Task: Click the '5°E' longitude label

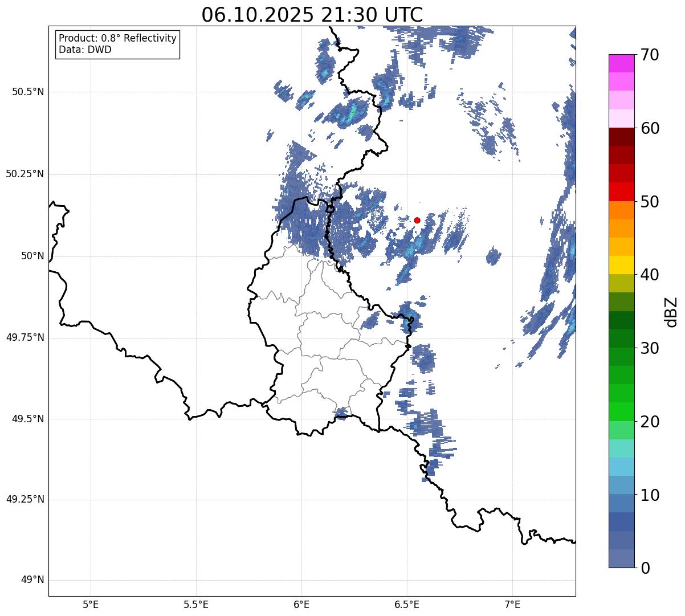Action: pos(91,604)
